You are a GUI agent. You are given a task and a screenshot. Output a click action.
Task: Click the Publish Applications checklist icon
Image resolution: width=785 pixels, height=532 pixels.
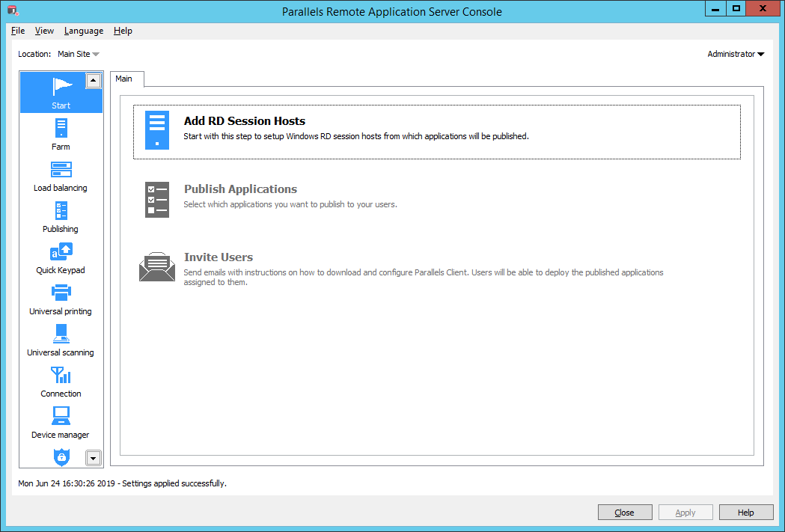[x=157, y=200]
